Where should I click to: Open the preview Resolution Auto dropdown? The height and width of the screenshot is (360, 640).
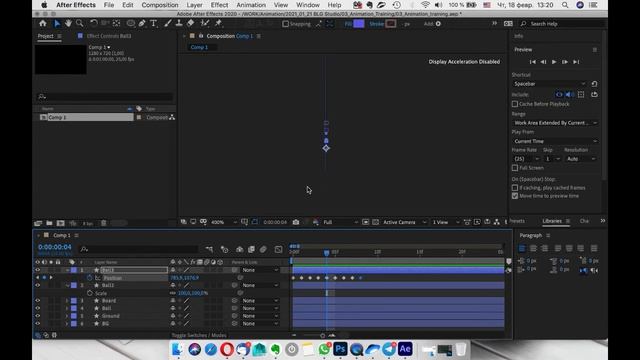point(581,159)
